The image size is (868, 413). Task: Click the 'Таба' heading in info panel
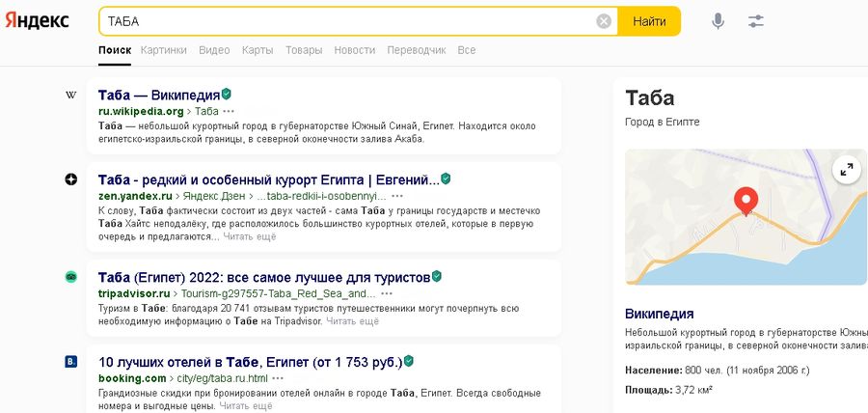pos(649,98)
